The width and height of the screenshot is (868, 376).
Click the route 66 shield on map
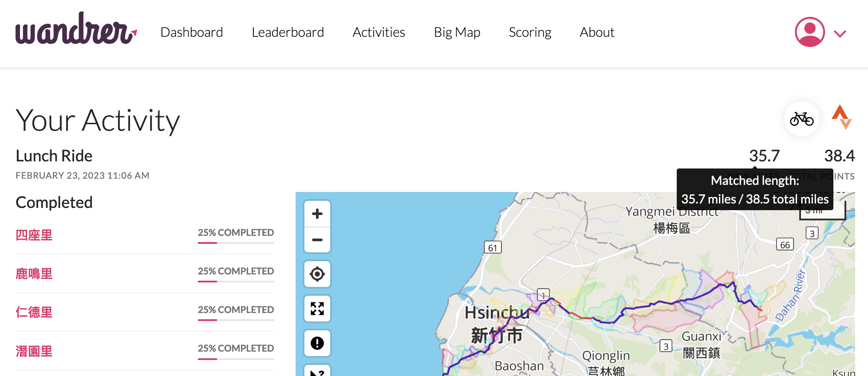(785, 245)
